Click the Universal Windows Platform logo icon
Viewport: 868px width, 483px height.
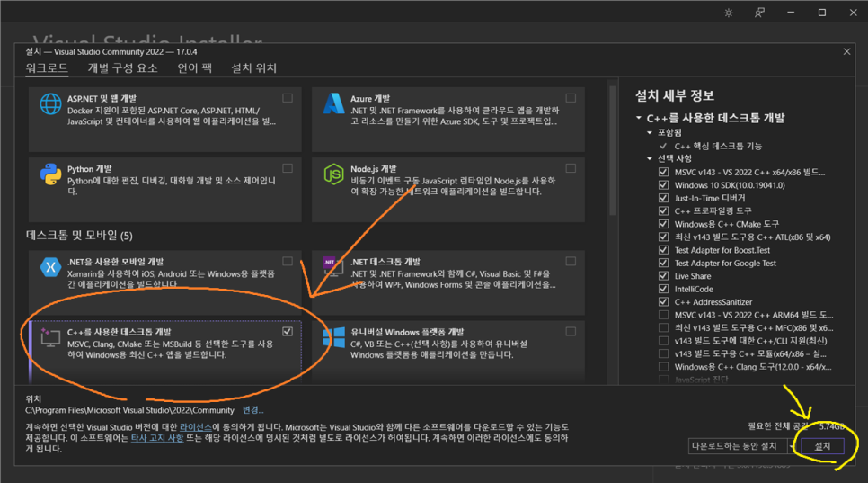pos(333,337)
